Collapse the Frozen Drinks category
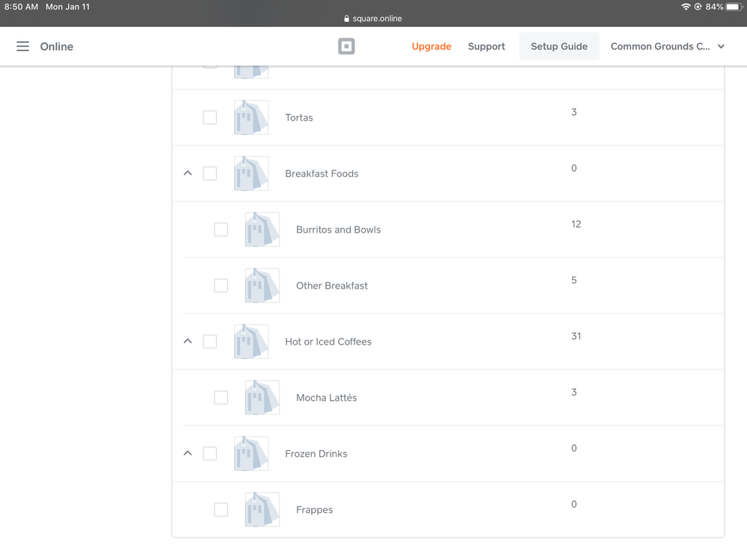The width and height of the screenshot is (747, 560). pyautogui.click(x=188, y=454)
